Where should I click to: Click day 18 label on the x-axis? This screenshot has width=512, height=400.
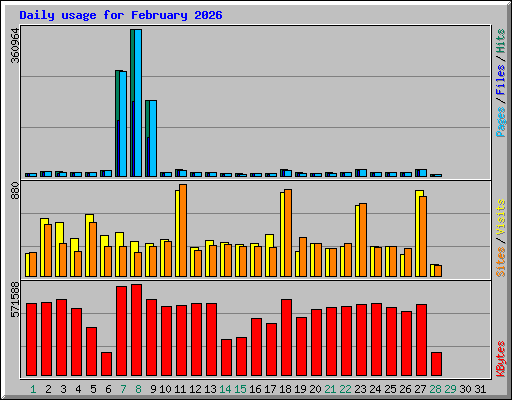(285, 389)
